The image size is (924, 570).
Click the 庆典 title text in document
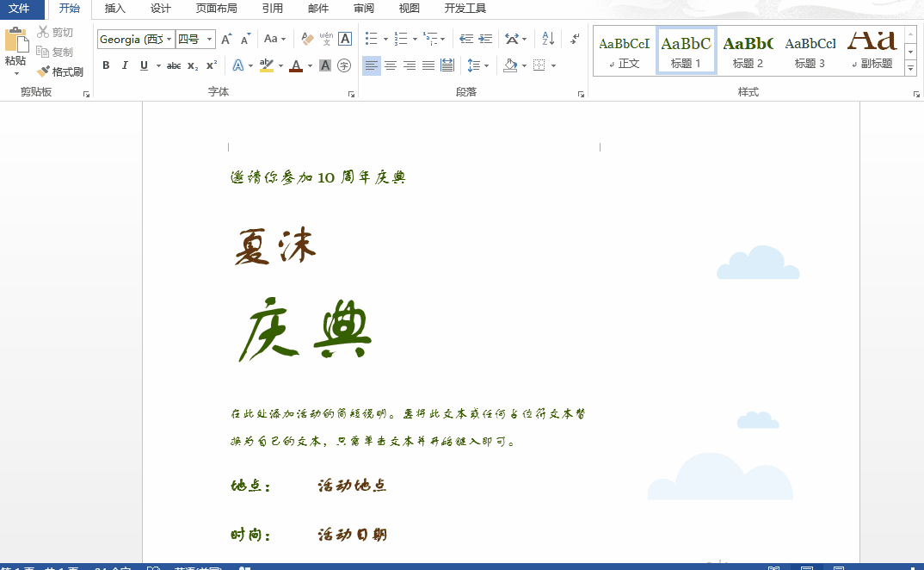(304, 329)
